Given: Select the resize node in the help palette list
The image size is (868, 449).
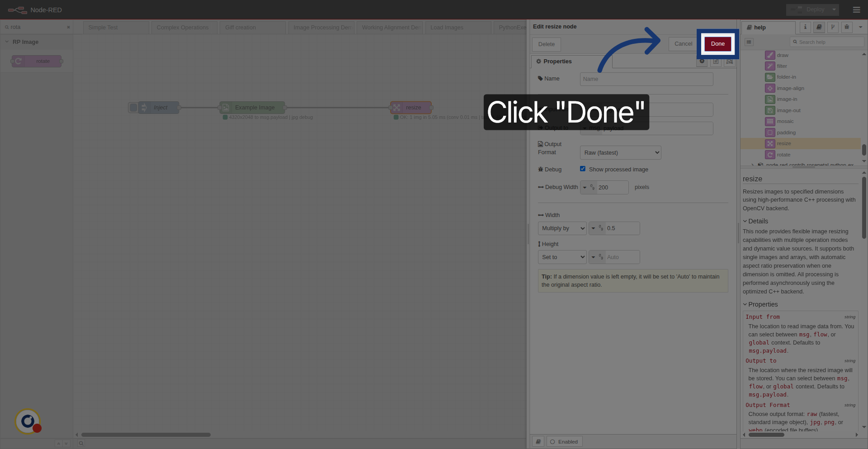Looking at the screenshot, I should (784, 143).
